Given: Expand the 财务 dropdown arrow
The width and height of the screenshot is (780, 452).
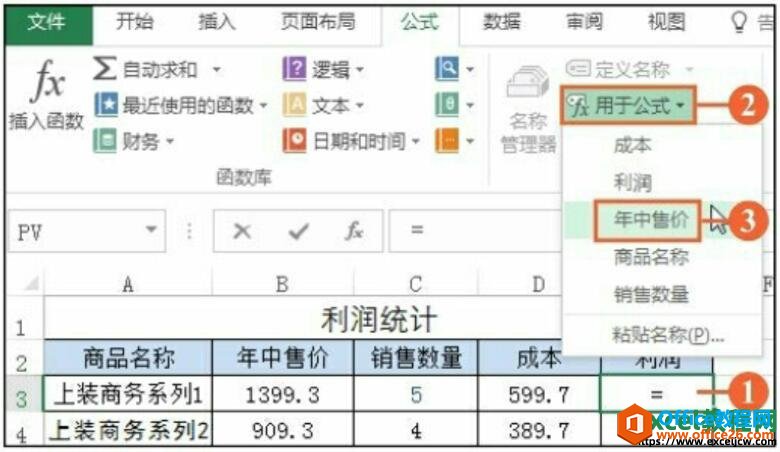Looking at the screenshot, I should [170, 141].
